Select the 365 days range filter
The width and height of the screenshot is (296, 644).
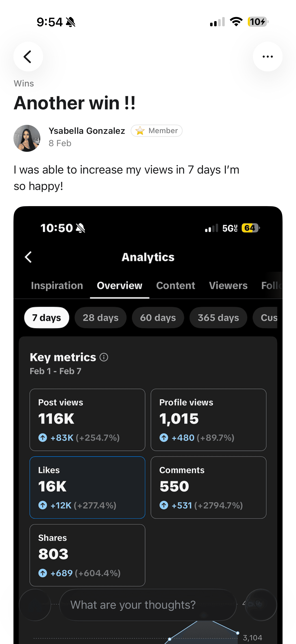(x=218, y=318)
